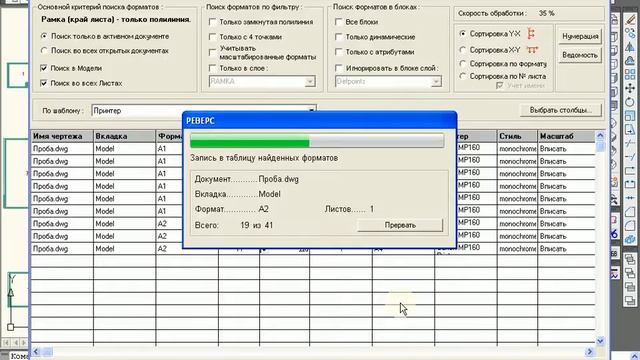The height and width of the screenshot is (360, 640).
Task: Select the Array tool
Action: pyautogui.click(x=630, y=73)
